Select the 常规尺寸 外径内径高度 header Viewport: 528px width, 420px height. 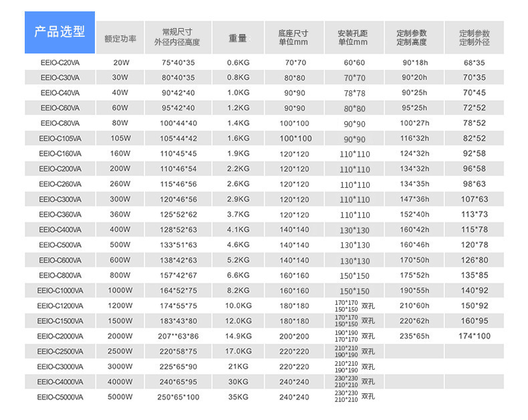click(178, 37)
